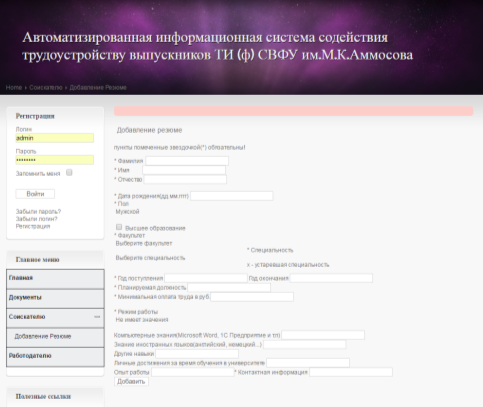Open Документы menu item
The image size is (483, 407).
(x=55, y=298)
